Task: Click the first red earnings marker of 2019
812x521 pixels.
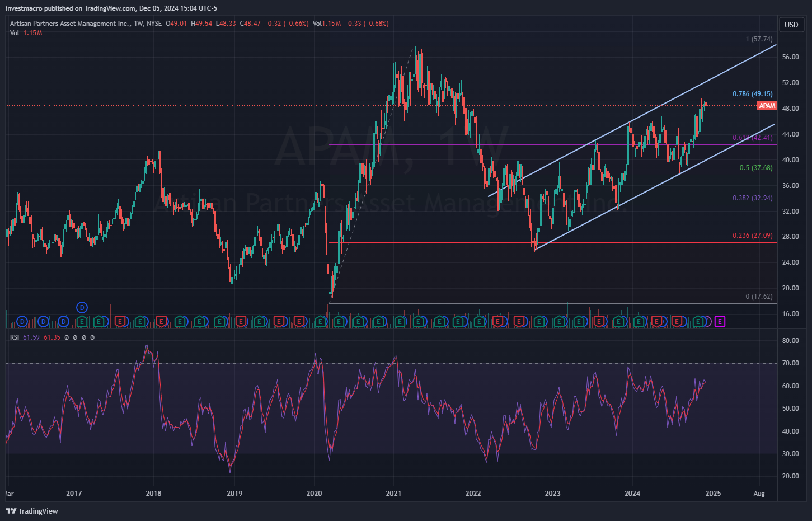Action: 241,322
